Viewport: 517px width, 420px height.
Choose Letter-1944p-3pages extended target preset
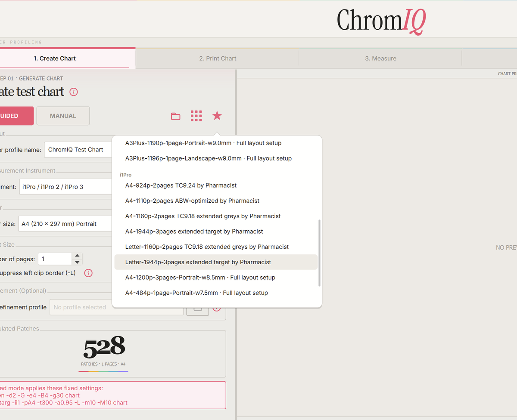tap(216, 262)
